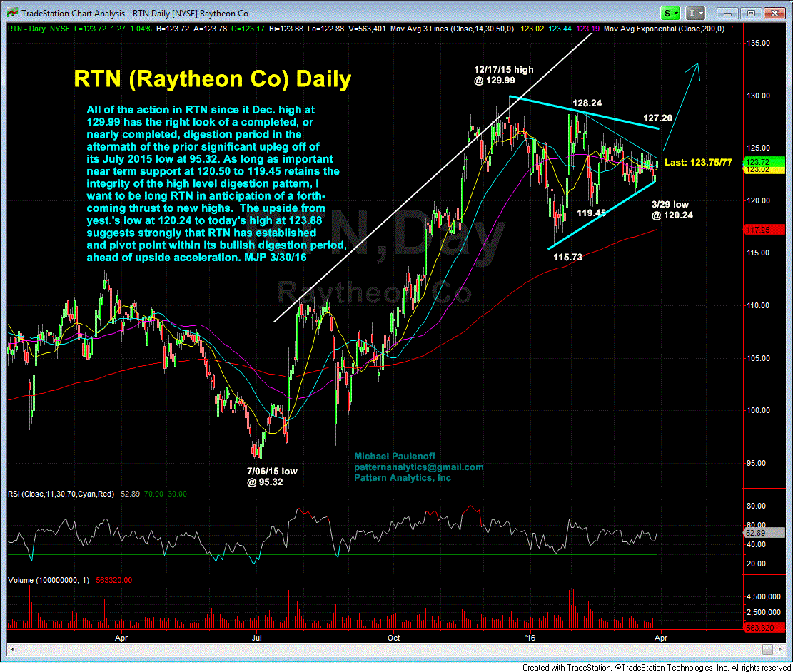Click the 'Michael Paulenoff' text
The height and width of the screenshot is (672, 793).
[x=395, y=456]
